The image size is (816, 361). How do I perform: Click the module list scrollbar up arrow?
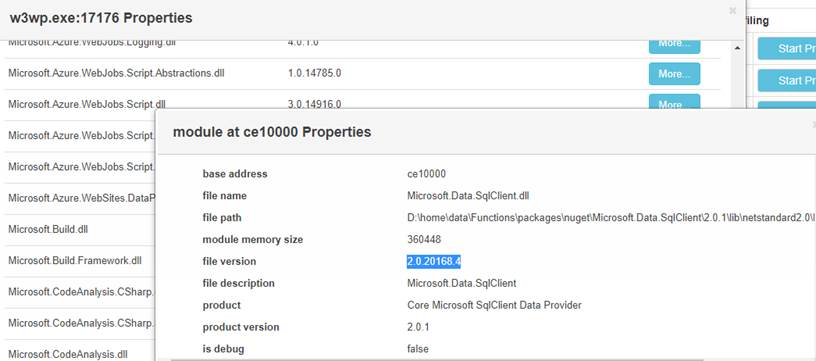coord(737,48)
